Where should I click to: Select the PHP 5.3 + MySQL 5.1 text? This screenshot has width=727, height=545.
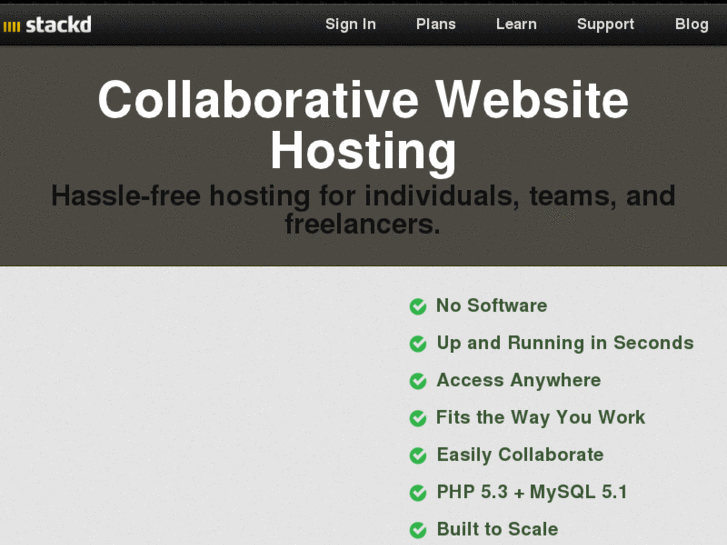[x=532, y=492]
